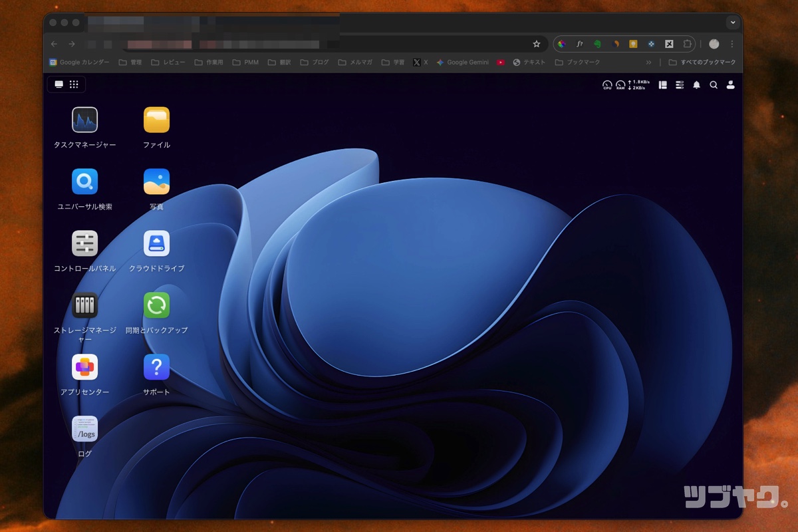This screenshot has width=798, height=532.
Task: Open the すべてのブックマーク folder
Action: point(702,63)
